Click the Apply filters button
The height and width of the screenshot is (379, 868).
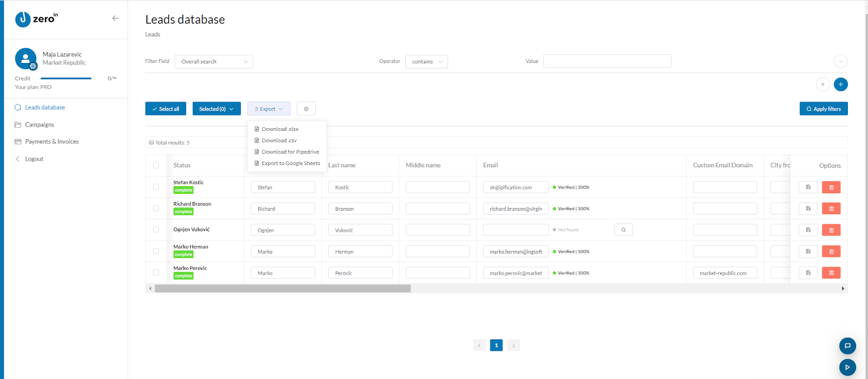coord(824,109)
